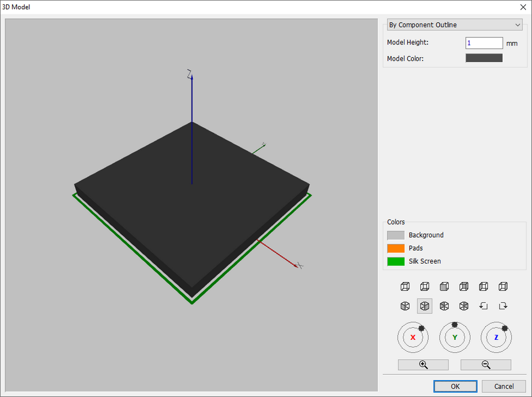Switch to isometric view with shaded back-right face
Viewport: 532px width, 397px height.
(464, 306)
